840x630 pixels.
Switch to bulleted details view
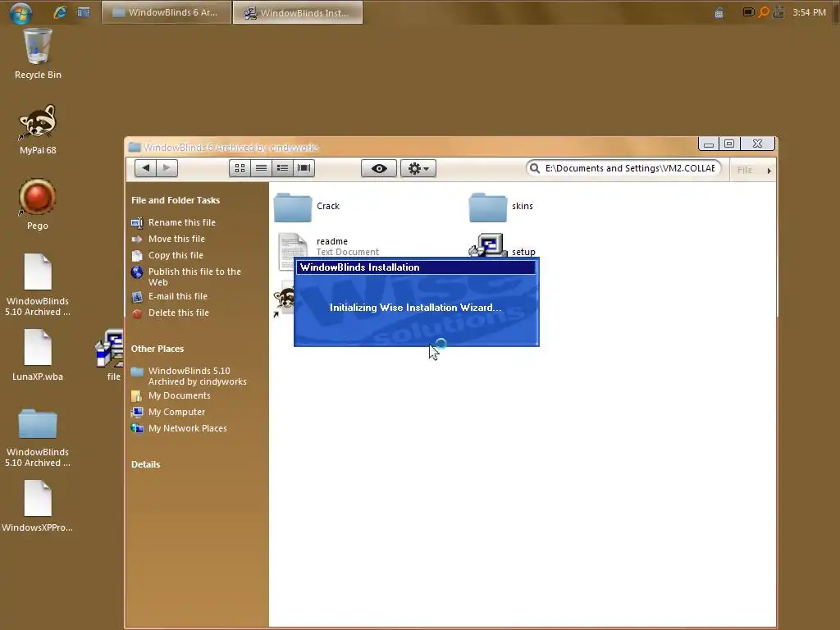(282, 168)
